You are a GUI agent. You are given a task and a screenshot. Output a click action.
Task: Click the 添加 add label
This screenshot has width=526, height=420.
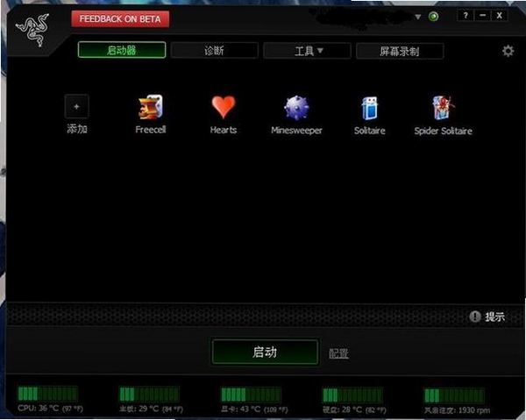[x=77, y=129]
